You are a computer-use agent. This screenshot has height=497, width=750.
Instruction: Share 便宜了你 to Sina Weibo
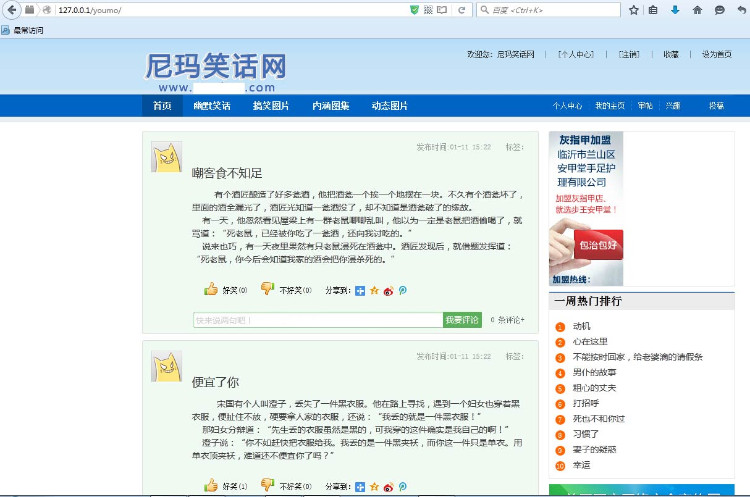coord(388,487)
